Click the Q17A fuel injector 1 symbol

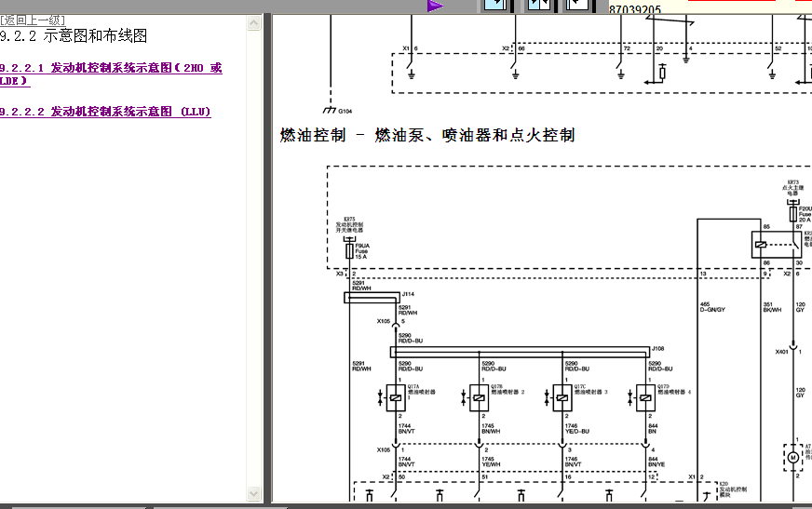(396, 397)
